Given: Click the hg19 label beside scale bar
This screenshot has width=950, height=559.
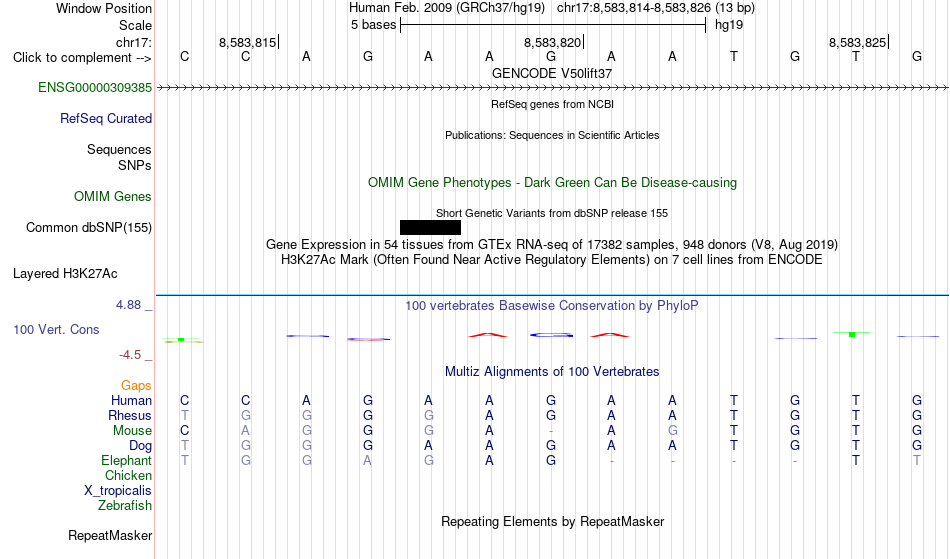Looking at the screenshot, I should [729, 25].
